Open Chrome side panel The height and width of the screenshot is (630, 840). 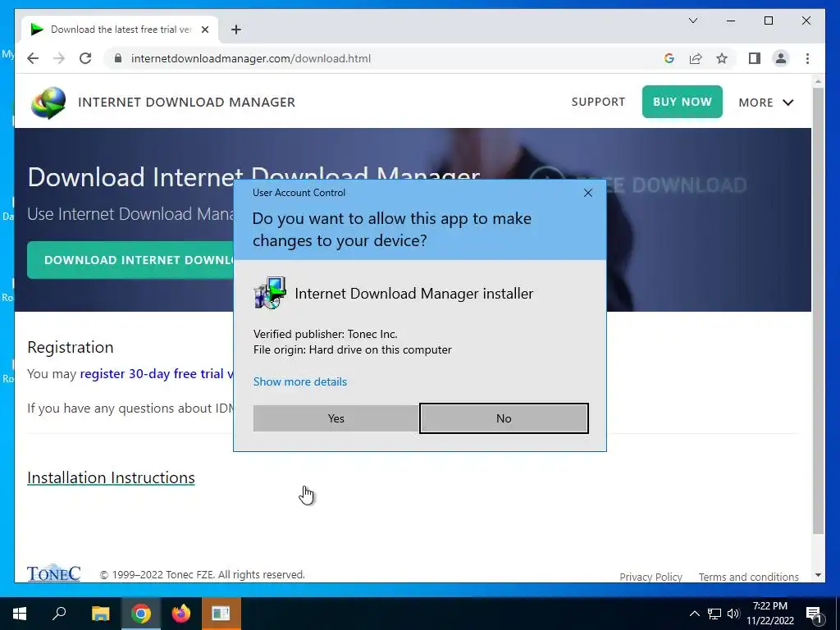(755, 58)
